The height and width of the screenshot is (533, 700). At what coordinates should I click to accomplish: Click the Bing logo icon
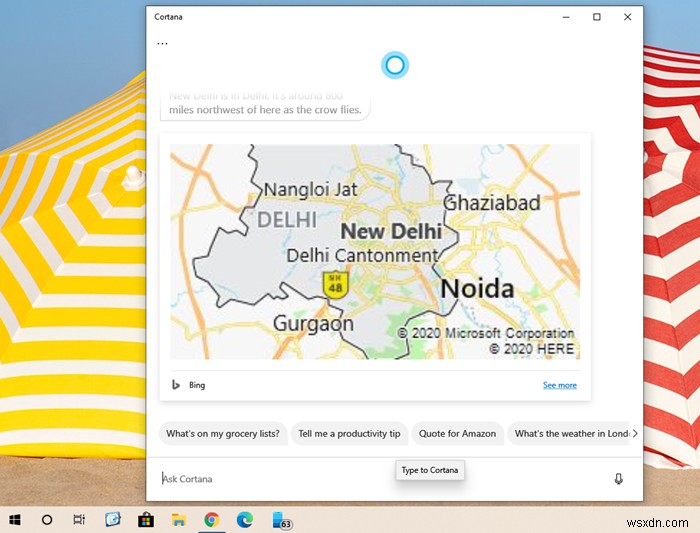click(x=176, y=385)
